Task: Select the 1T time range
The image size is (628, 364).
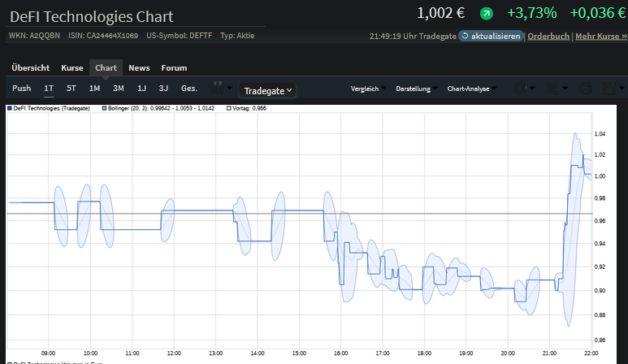Action: (x=49, y=88)
